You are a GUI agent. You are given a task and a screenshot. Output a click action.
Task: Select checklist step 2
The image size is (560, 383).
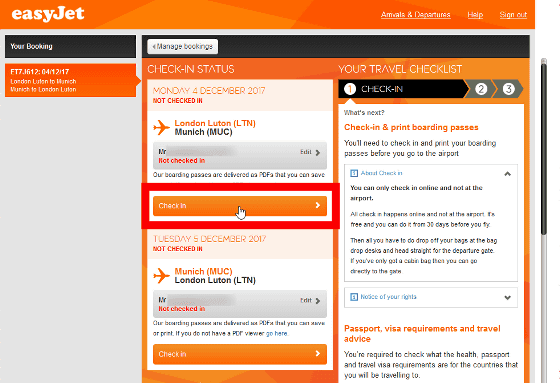point(481,89)
